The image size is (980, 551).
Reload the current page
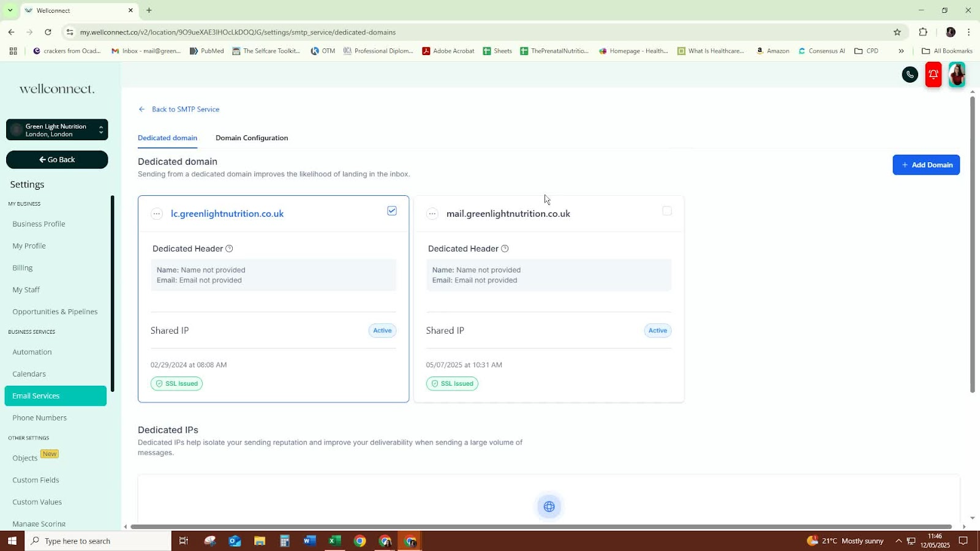[48, 32]
